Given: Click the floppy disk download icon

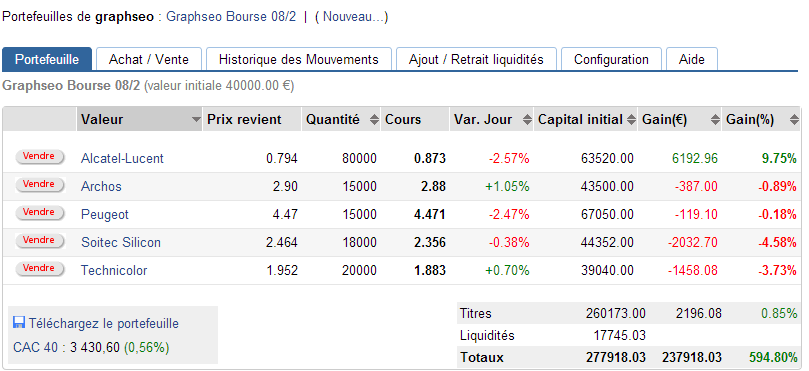Looking at the screenshot, I should pos(19,323).
